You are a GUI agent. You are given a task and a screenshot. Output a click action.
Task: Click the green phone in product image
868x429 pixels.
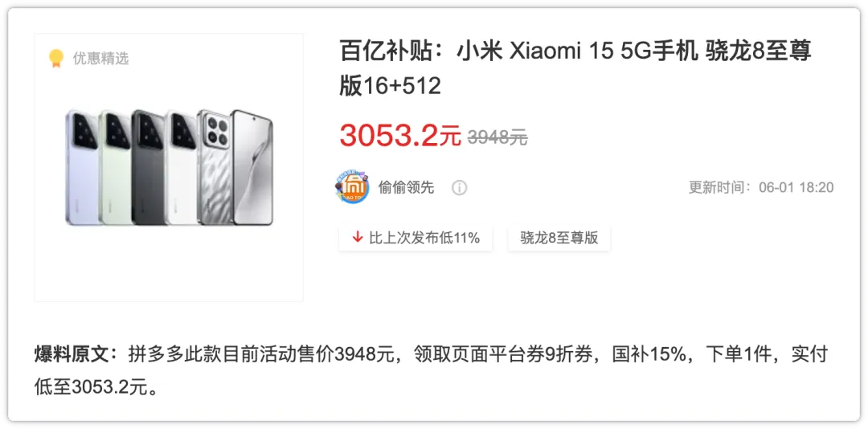point(116,167)
